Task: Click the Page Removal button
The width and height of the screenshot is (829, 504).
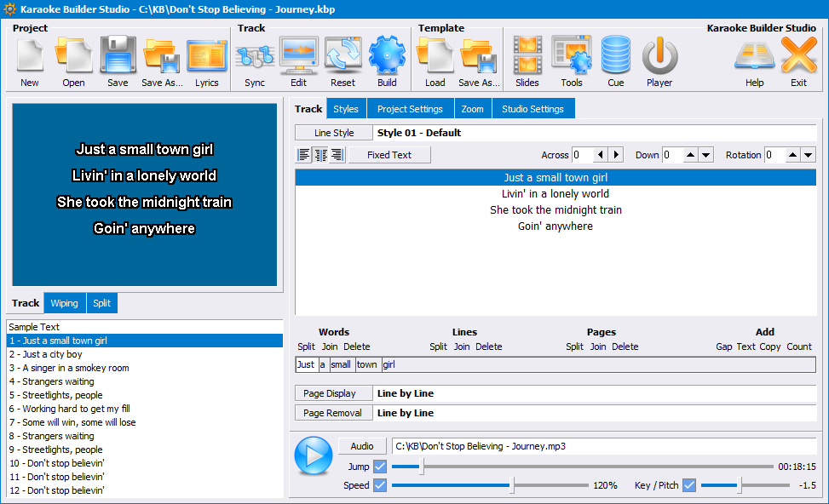Action: point(334,413)
